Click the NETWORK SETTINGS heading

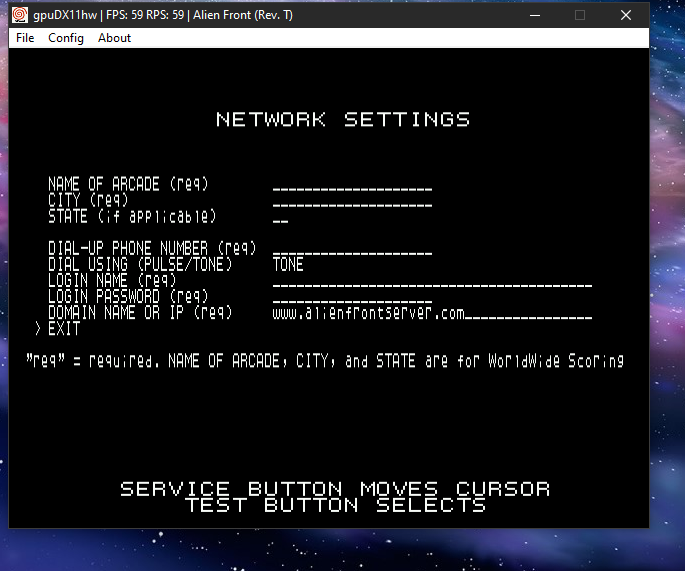click(x=343, y=120)
